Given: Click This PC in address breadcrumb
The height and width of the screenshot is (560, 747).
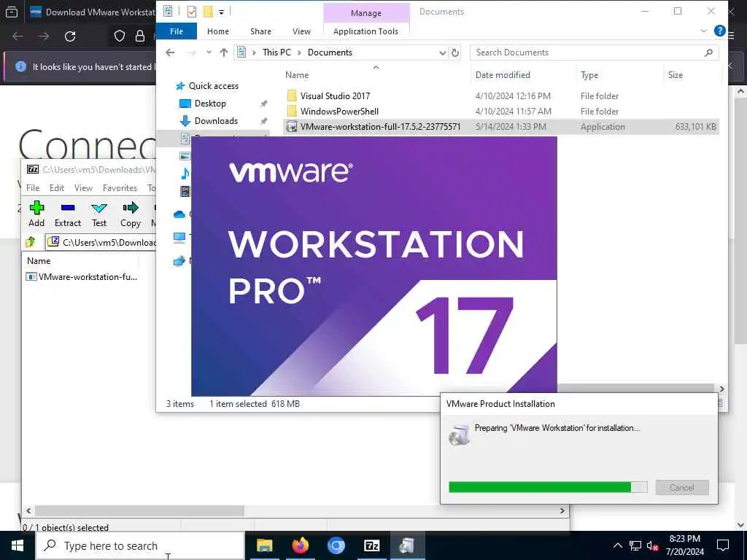Looking at the screenshot, I should (276, 52).
